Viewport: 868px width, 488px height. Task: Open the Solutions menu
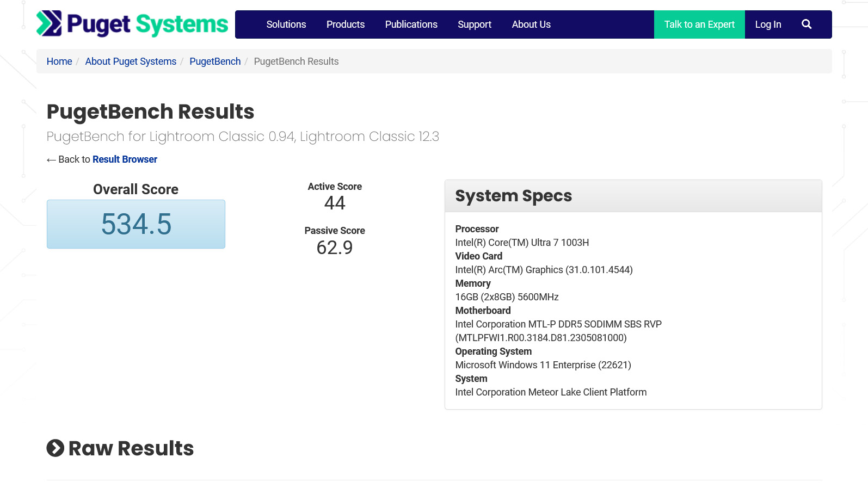(286, 24)
